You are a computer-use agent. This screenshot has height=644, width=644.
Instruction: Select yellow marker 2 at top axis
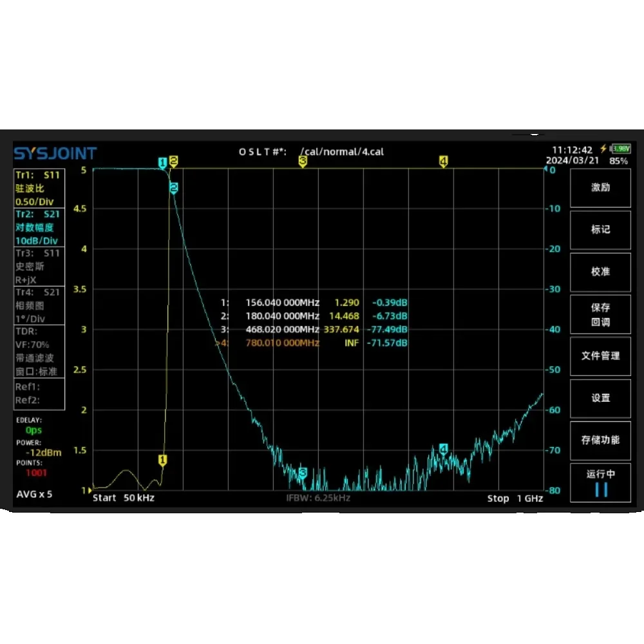[173, 162]
